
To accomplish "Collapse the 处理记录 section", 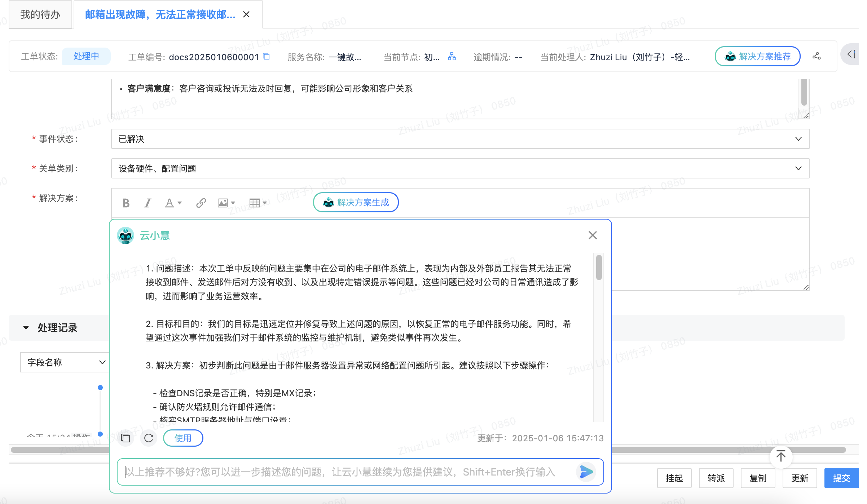I will click(x=25, y=327).
